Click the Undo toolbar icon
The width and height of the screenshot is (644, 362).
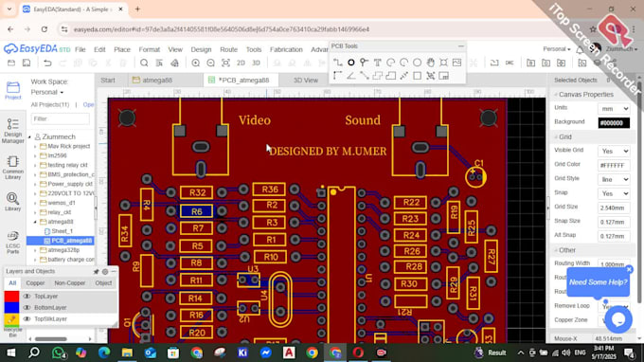(47, 63)
